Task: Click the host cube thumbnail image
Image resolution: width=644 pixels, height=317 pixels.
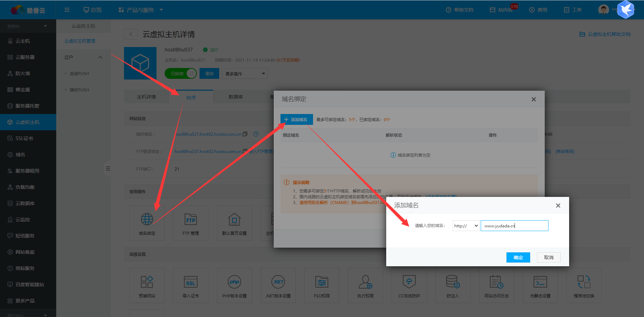Action: pyautogui.click(x=140, y=63)
